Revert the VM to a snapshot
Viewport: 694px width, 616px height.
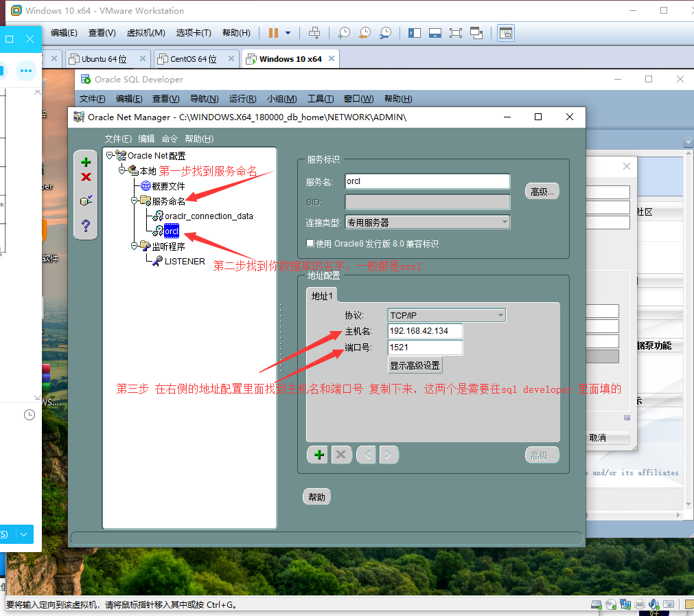pos(363,32)
